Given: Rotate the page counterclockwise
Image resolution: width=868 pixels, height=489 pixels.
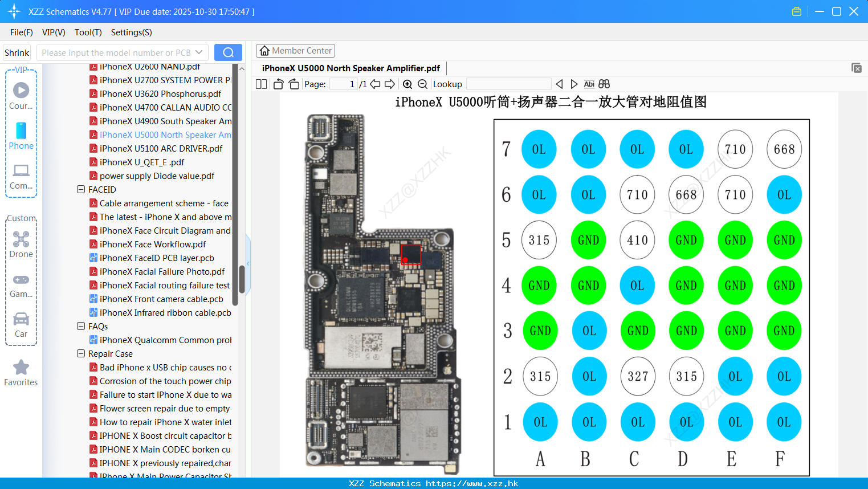Looking at the screenshot, I should tap(278, 84).
